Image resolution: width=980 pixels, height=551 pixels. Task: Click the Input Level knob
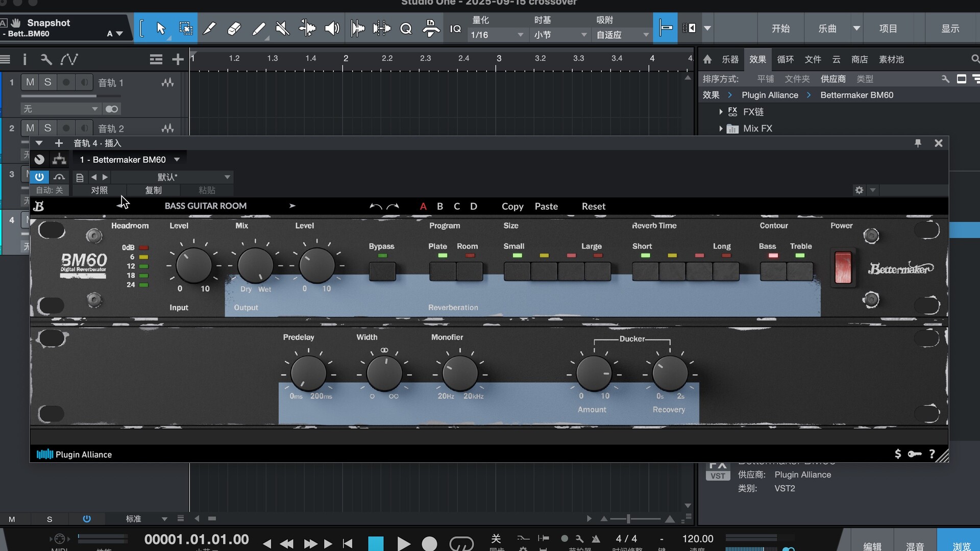(194, 265)
